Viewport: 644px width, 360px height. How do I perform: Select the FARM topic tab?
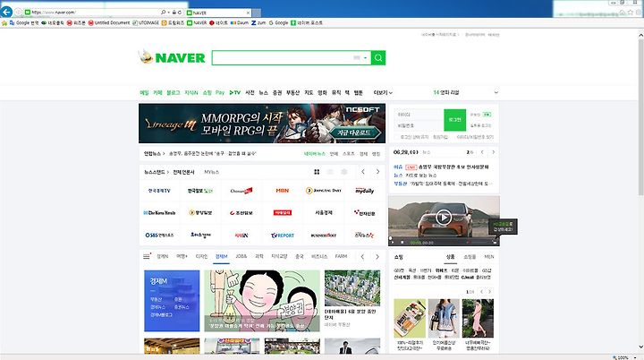(341, 256)
